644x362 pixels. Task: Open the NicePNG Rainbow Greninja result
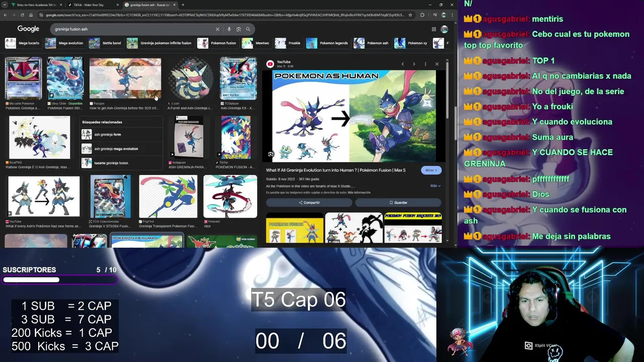[x=40, y=137]
